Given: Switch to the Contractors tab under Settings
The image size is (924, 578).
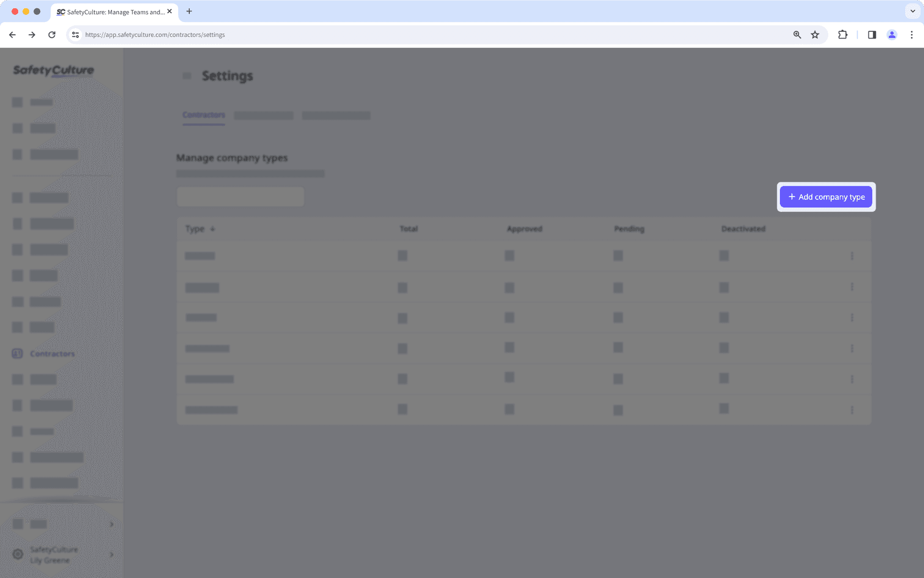Looking at the screenshot, I should tap(204, 115).
